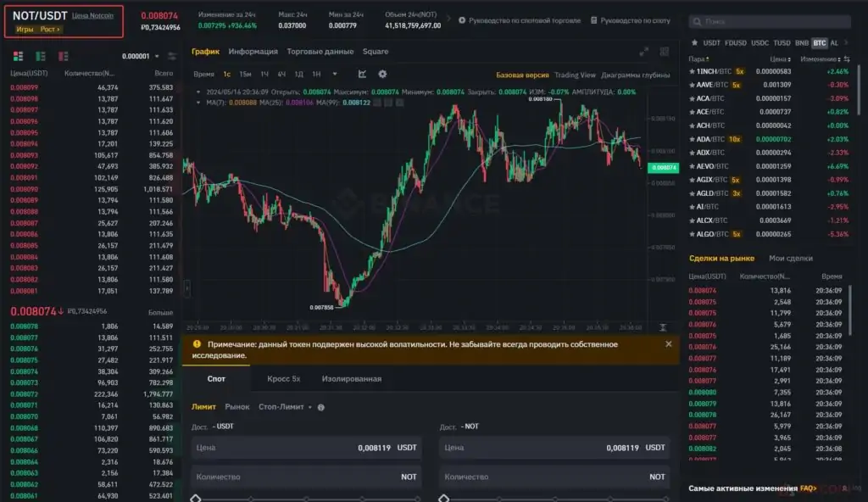Open technical indicators chart icon
868x502 pixels.
(362, 74)
